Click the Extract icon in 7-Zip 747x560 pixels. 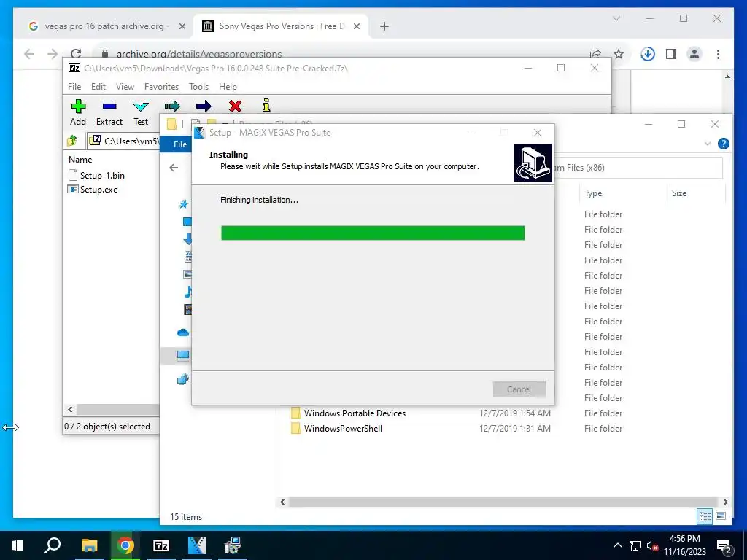[109, 112]
